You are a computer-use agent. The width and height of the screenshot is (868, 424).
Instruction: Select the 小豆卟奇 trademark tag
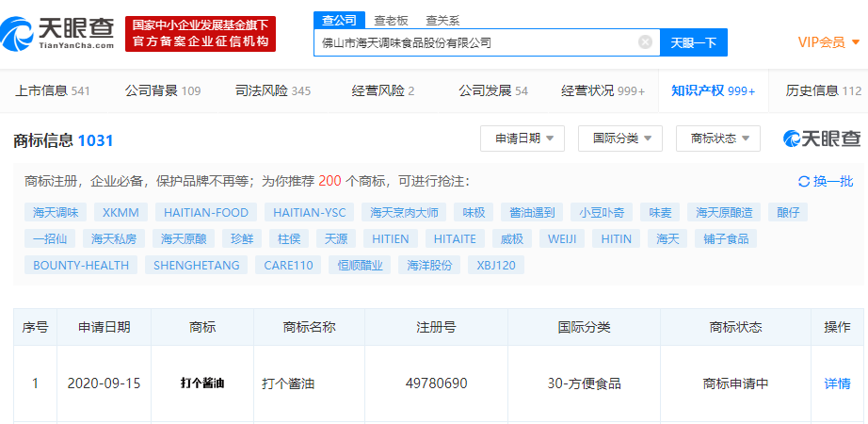(x=602, y=212)
